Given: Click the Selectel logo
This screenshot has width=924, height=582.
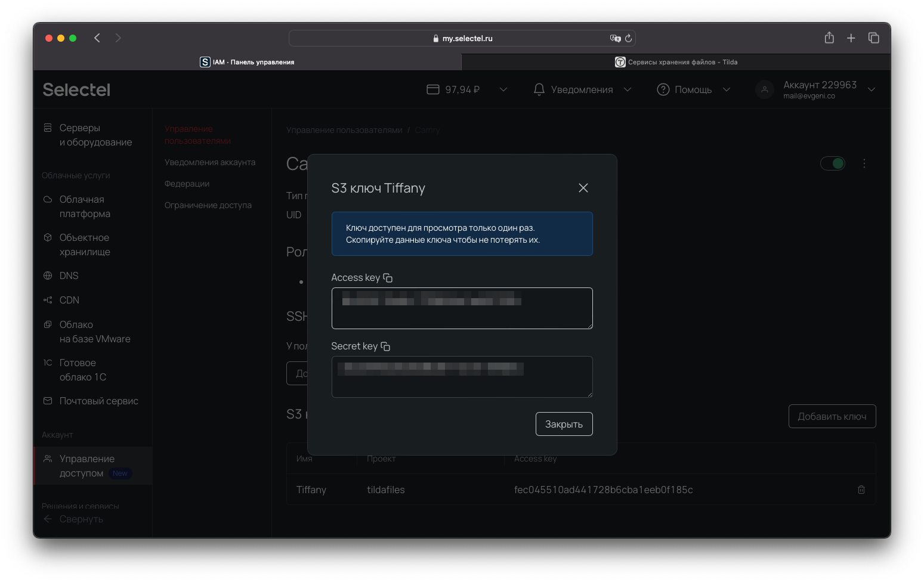Looking at the screenshot, I should [76, 89].
